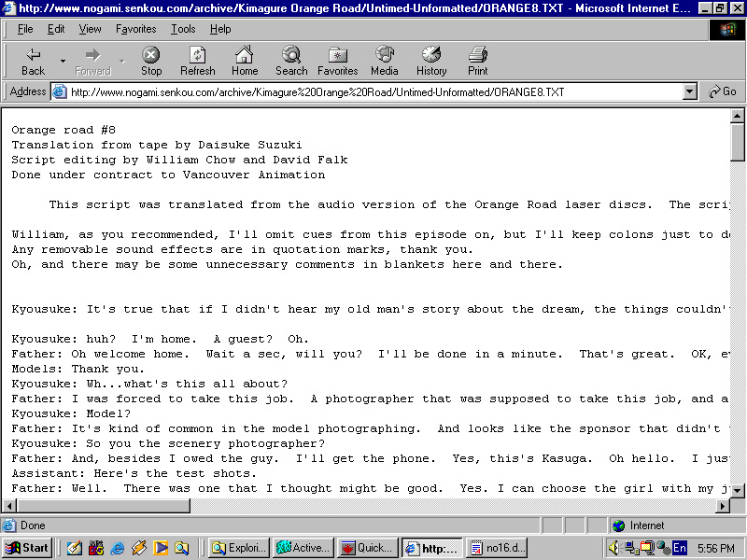747x560 pixels.
Task: Open the Favorites folder toolbar icon
Action: [338, 61]
